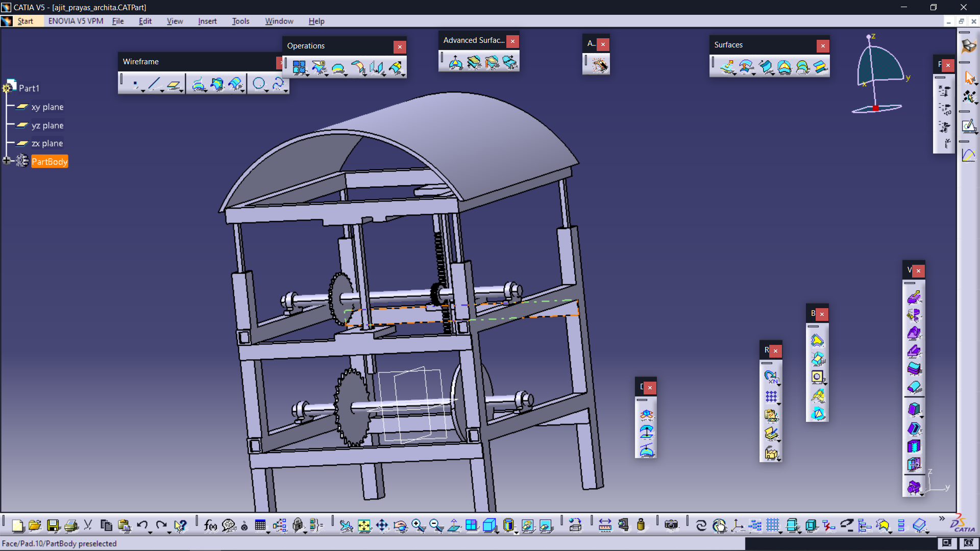
Task: Close the Surfaces toolbar
Action: click(x=823, y=46)
